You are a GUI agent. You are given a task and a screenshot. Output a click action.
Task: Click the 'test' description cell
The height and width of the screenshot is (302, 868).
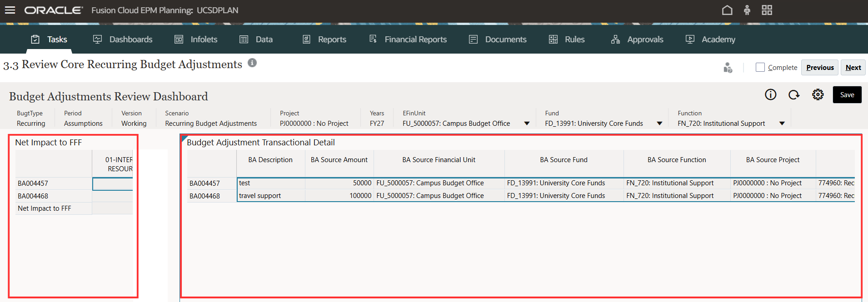click(271, 183)
